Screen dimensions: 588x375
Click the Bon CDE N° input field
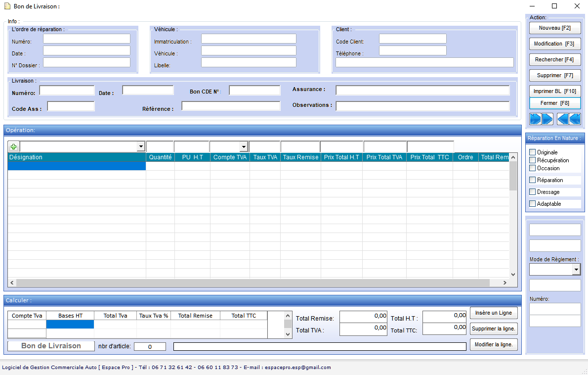(254, 90)
